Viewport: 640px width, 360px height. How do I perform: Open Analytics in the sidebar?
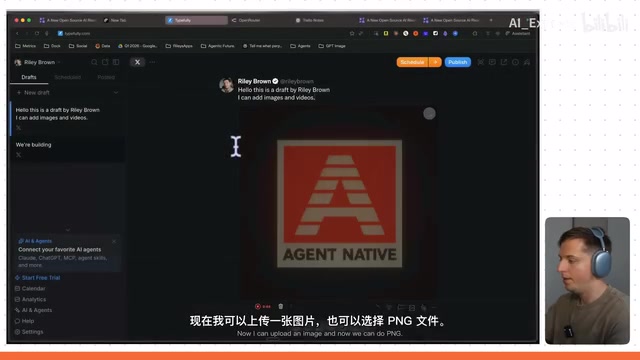click(x=30, y=299)
